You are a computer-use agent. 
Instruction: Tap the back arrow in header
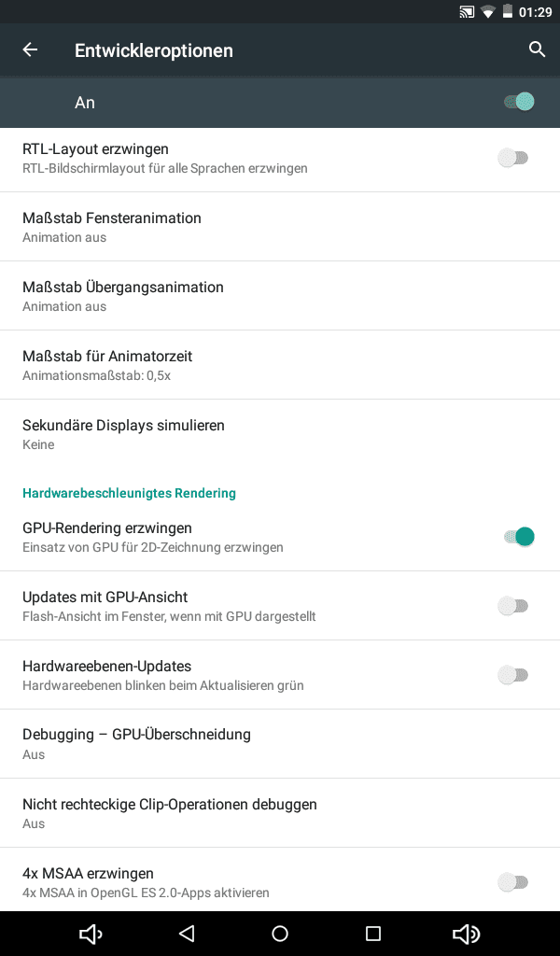(x=31, y=50)
